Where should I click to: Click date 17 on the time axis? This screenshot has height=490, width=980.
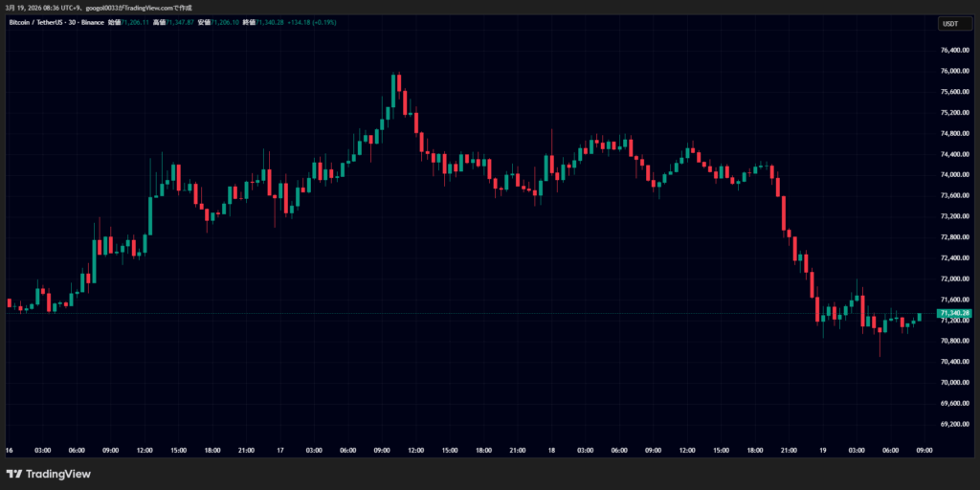(x=281, y=449)
